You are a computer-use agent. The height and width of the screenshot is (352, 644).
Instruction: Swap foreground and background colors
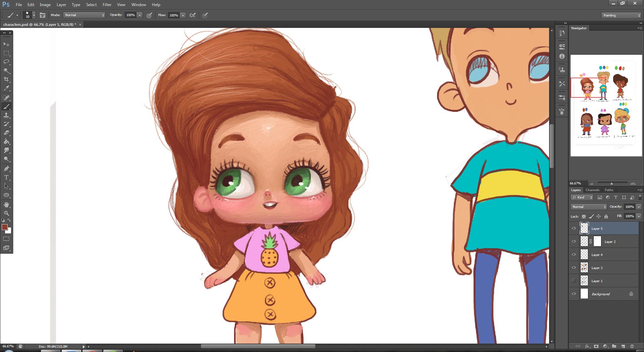coord(9,220)
